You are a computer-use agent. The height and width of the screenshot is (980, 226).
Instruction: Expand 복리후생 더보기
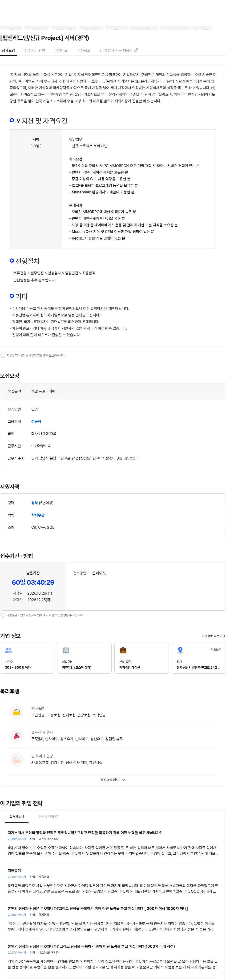point(113,780)
